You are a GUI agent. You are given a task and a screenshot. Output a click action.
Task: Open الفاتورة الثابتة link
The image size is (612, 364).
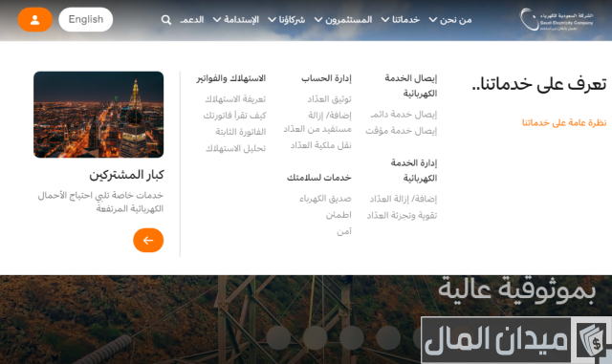240,132
